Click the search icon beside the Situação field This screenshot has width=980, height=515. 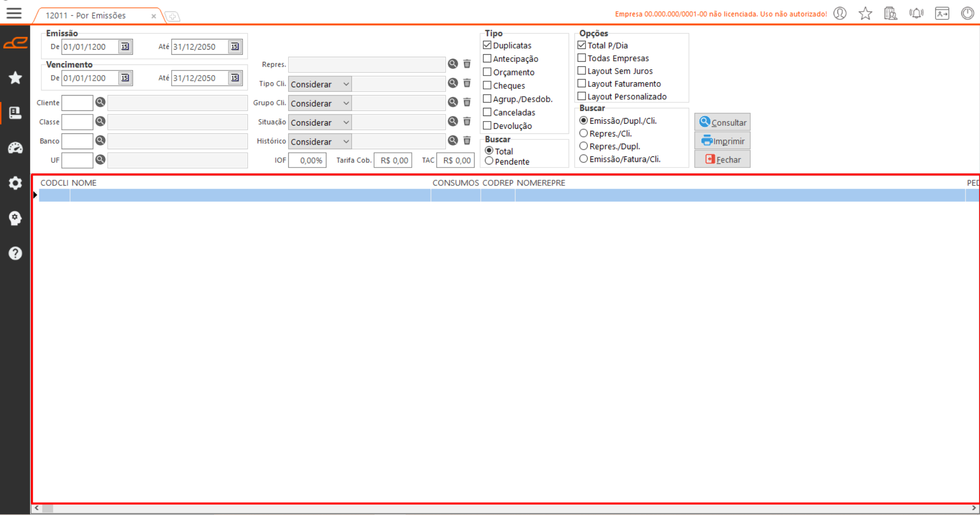[453, 122]
